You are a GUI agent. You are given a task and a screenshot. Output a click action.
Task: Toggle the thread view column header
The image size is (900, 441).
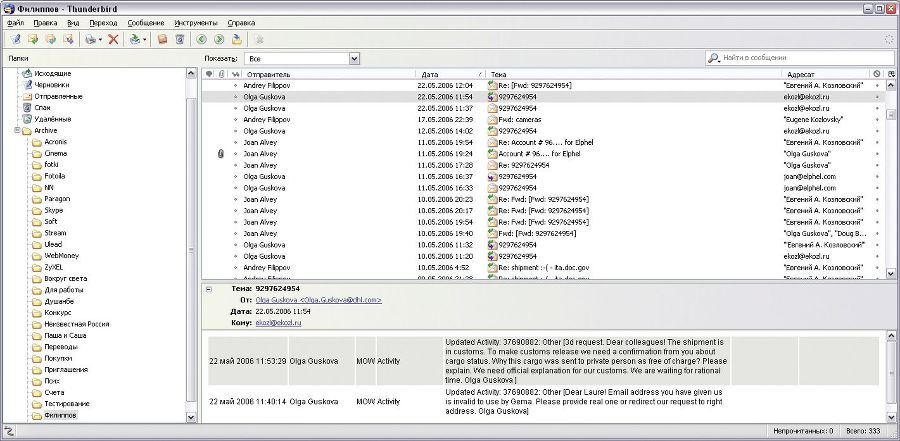point(209,74)
